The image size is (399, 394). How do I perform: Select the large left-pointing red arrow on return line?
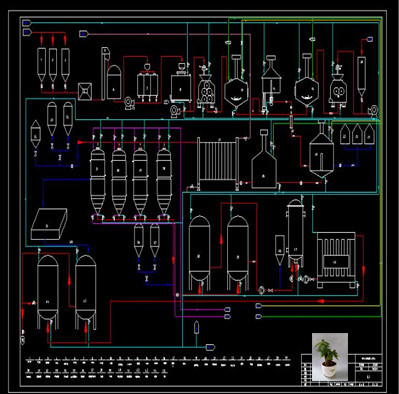(x=320, y=301)
